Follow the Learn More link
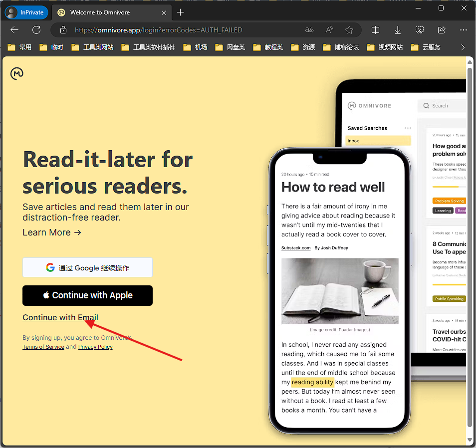Viewport: 476px width, 448px height. (x=52, y=232)
